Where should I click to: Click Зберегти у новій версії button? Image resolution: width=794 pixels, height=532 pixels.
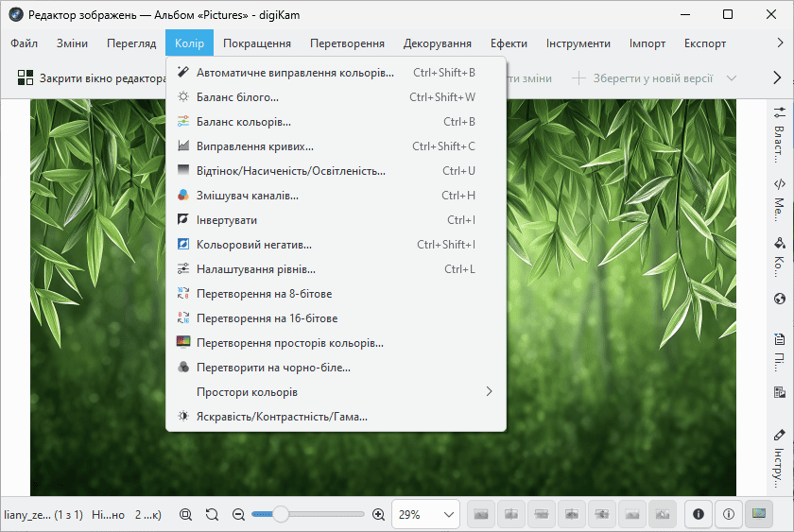tap(643, 77)
